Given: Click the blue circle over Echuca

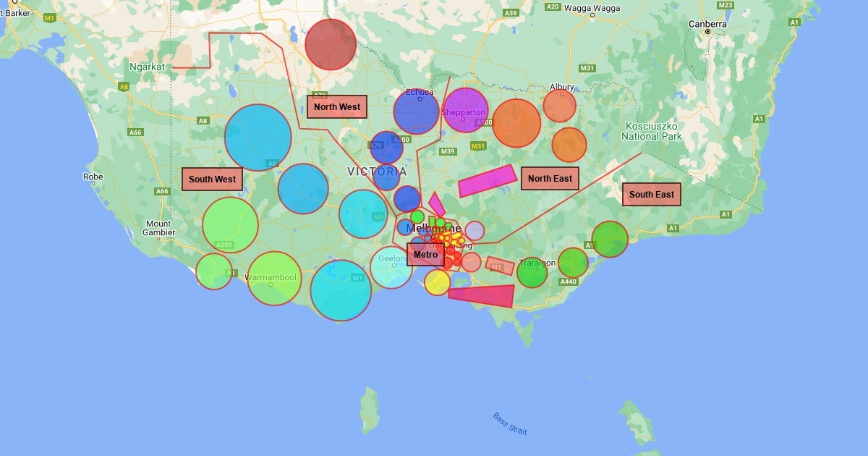Looking at the screenshot, I should (416, 111).
